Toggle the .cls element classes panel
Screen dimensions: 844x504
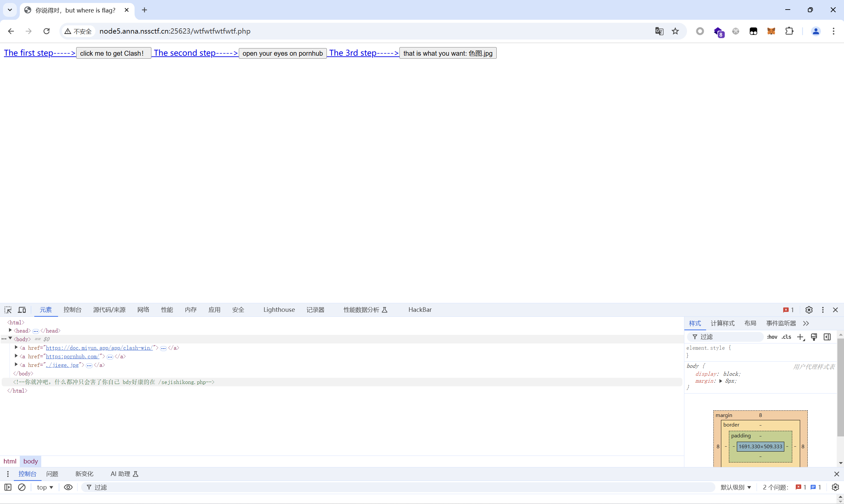[x=786, y=337]
